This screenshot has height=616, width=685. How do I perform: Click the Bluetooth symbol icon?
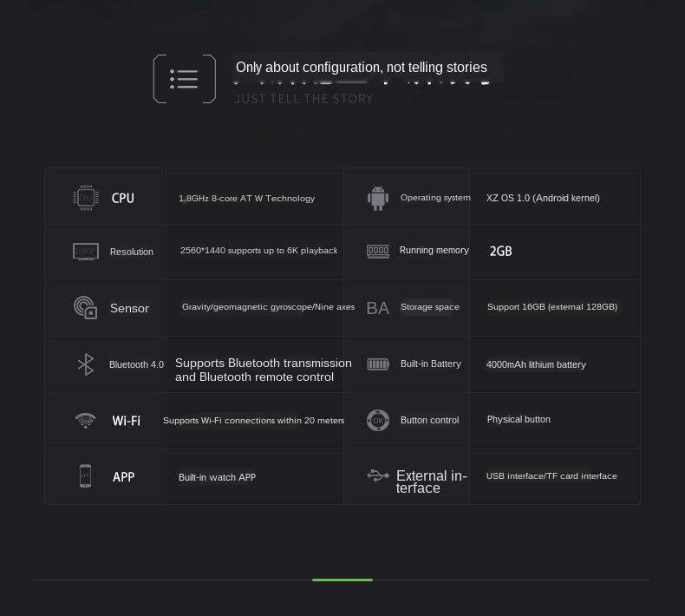[x=85, y=364]
